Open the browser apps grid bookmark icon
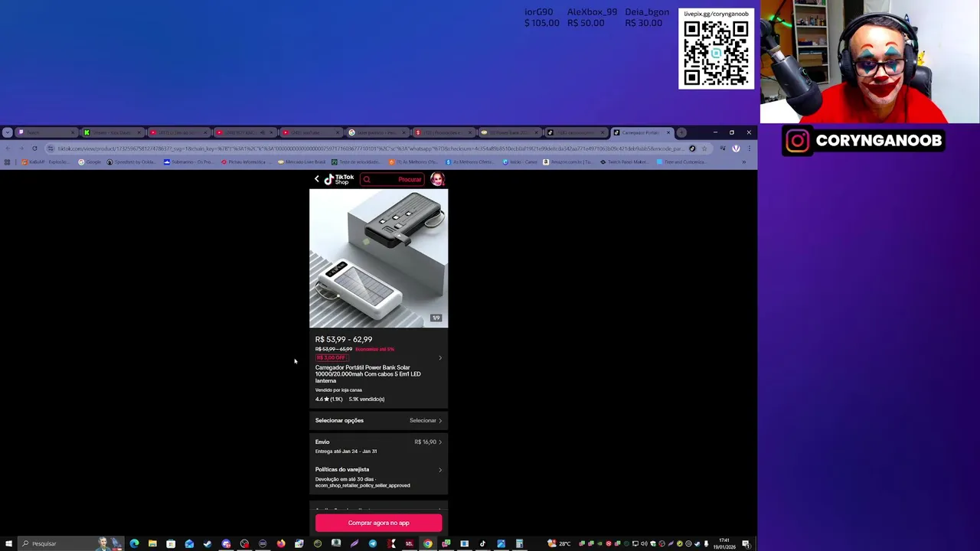Screen dimensions: 980x551 click(x=8, y=162)
